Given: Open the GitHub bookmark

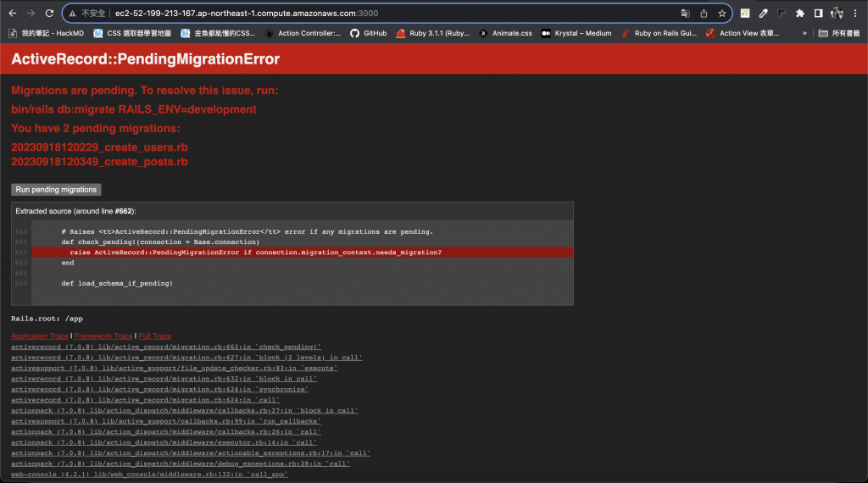Looking at the screenshot, I should coord(369,33).
